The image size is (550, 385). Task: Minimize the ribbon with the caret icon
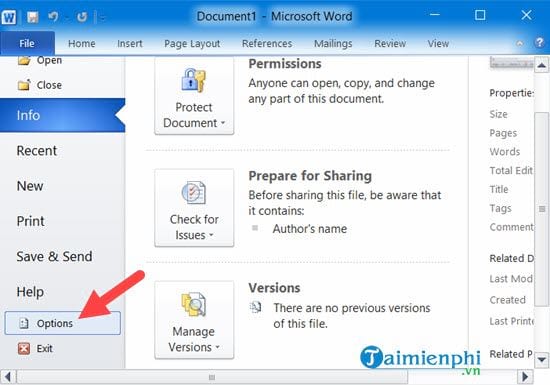click(520, 43)
